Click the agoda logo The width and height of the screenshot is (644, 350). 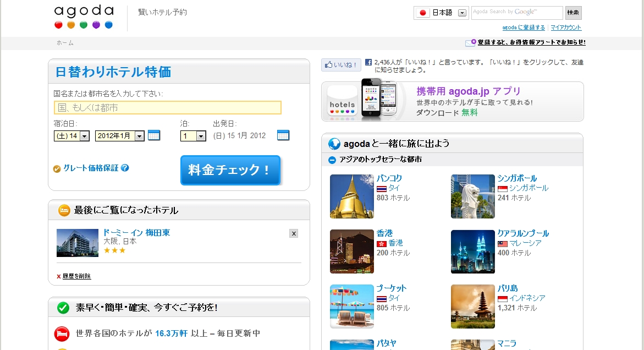[84, 17]
